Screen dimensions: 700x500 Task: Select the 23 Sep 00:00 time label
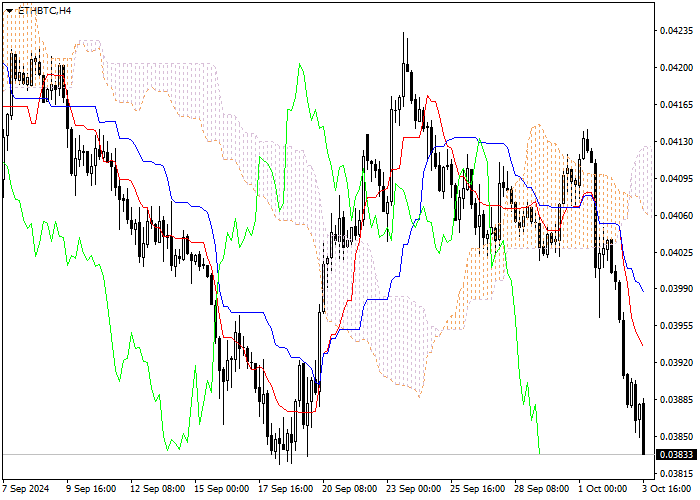(413, 489)
